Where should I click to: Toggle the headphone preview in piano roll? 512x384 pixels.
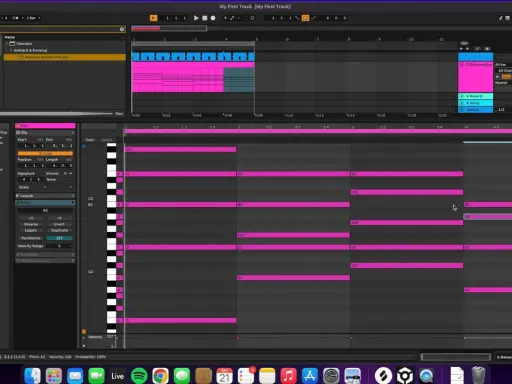click(x=84, y=146)
